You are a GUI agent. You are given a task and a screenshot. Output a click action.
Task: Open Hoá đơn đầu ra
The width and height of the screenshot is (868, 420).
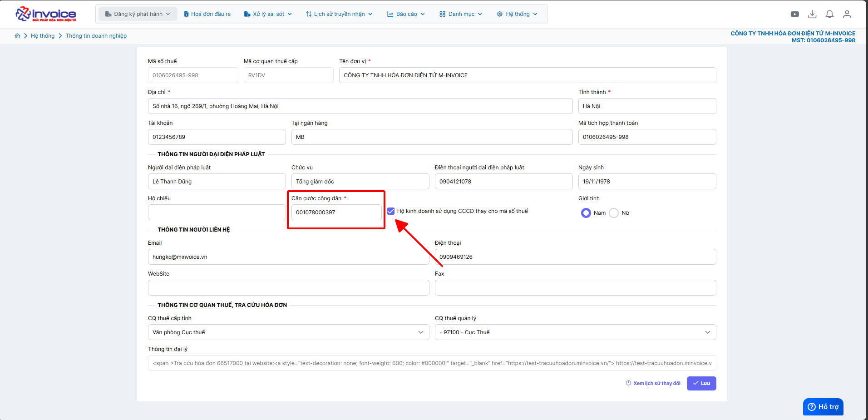[x=207, y=14]
